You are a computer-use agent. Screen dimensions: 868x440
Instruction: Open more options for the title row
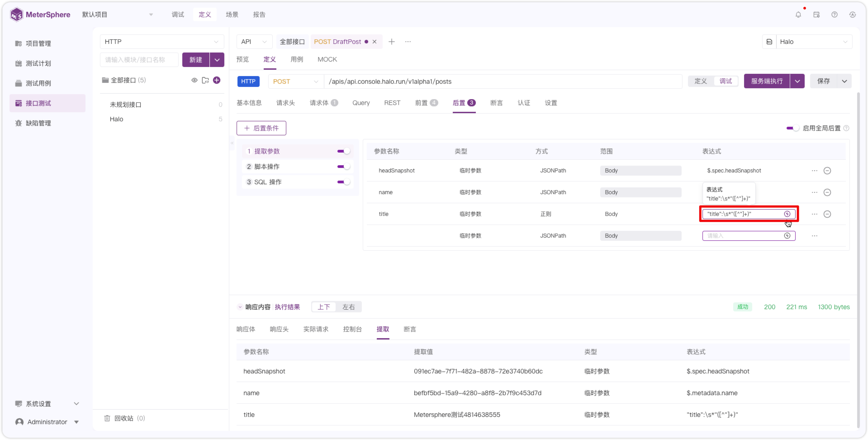(815, 214)
